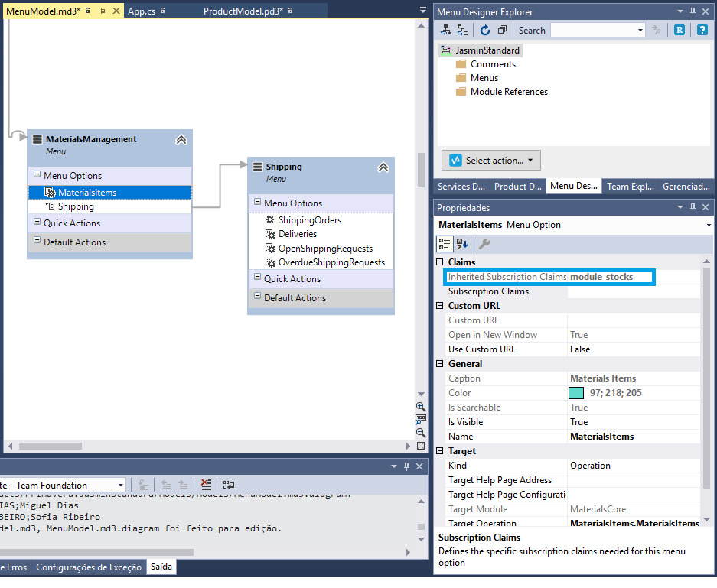This screenshot has width=717, height=588.
Task: Collapse Menu Options in MaterialsManagement
Action: tap(37, 174)
